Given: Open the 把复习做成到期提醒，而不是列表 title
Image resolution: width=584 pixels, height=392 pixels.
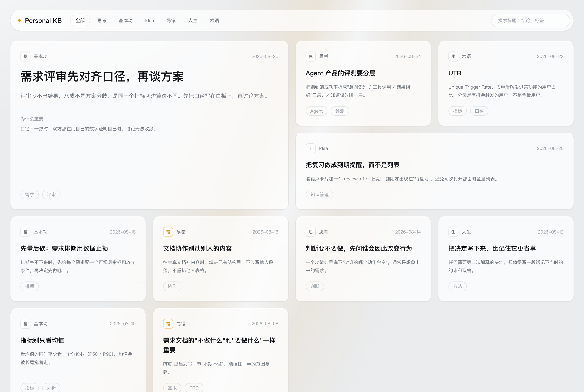Looking at the screenshot, I should click(x=352, y=165).
